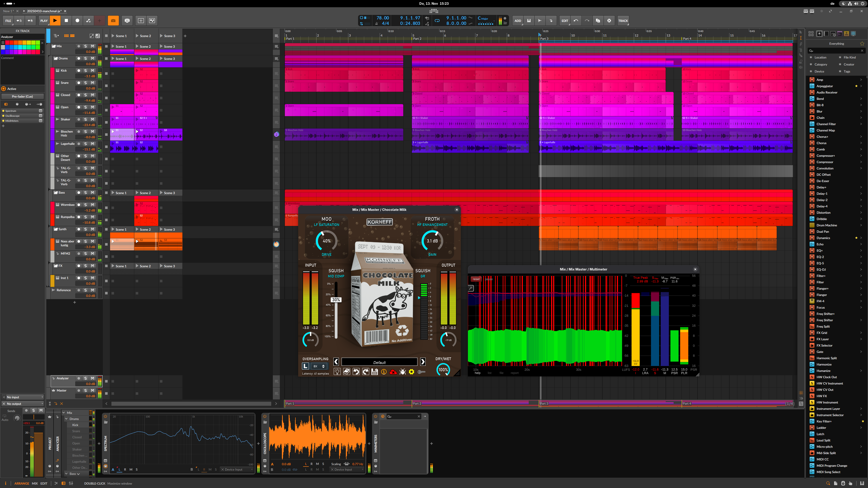Open the oversampling 8X dropdown
Viewport: 868px width, 488px height.
[x=319, y=366]
